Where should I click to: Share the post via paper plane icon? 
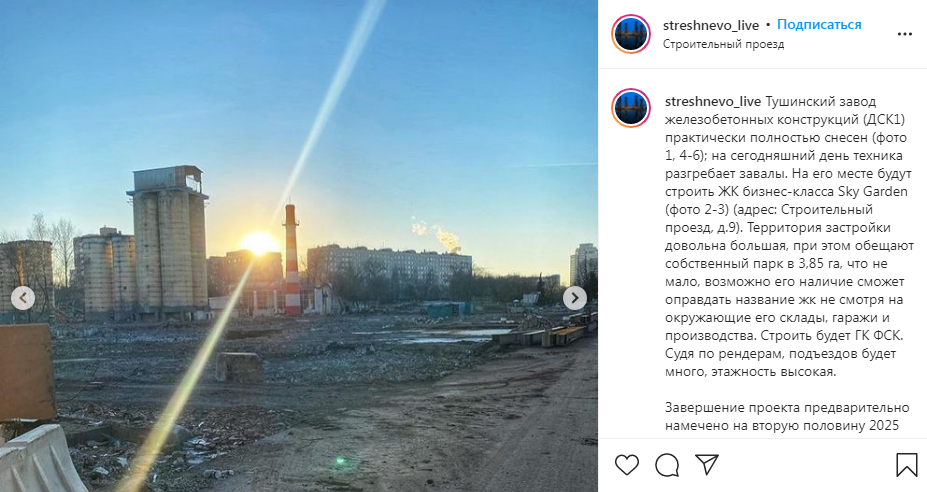point(707,465)
